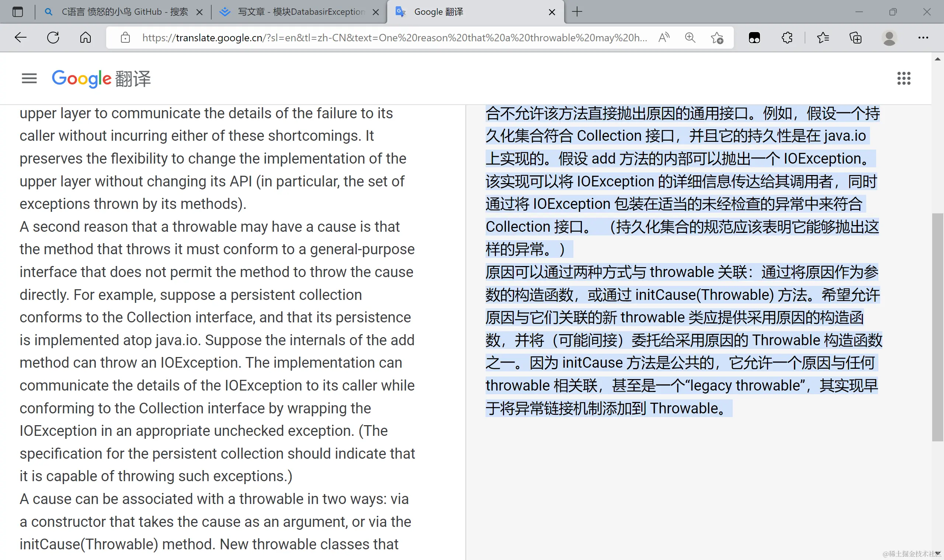Go to browser home page
Screen dimensions: 944x560
[85, 37]
